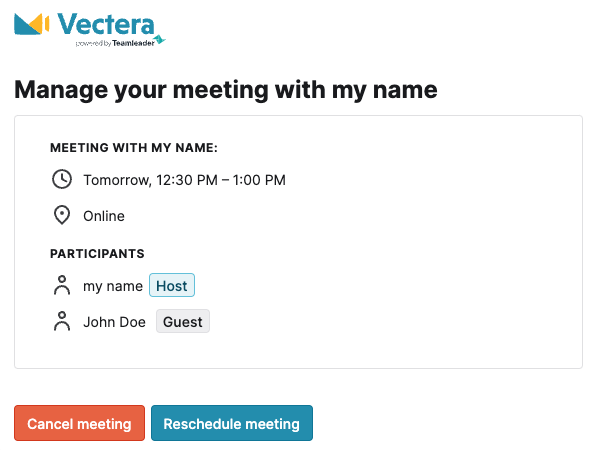Click the PARTICIPANTS section label
The height and width of the screenshot is (451, 594).
[97, 254]
